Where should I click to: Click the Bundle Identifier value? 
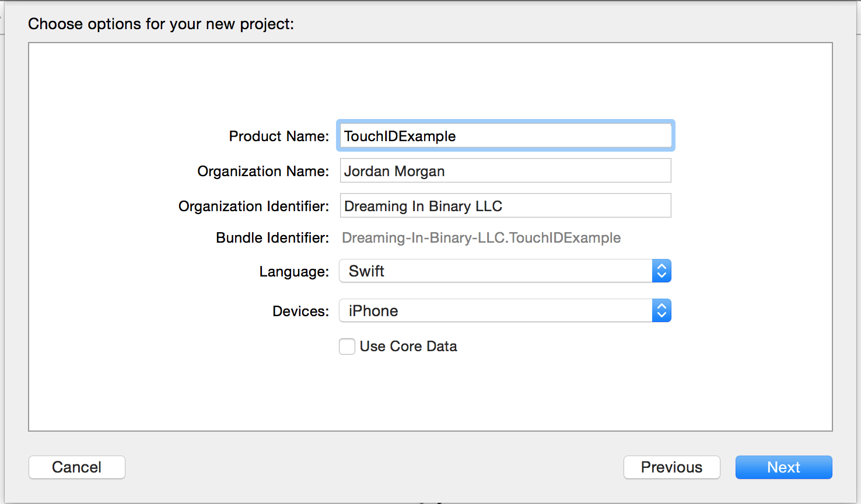tap(481, 237)
